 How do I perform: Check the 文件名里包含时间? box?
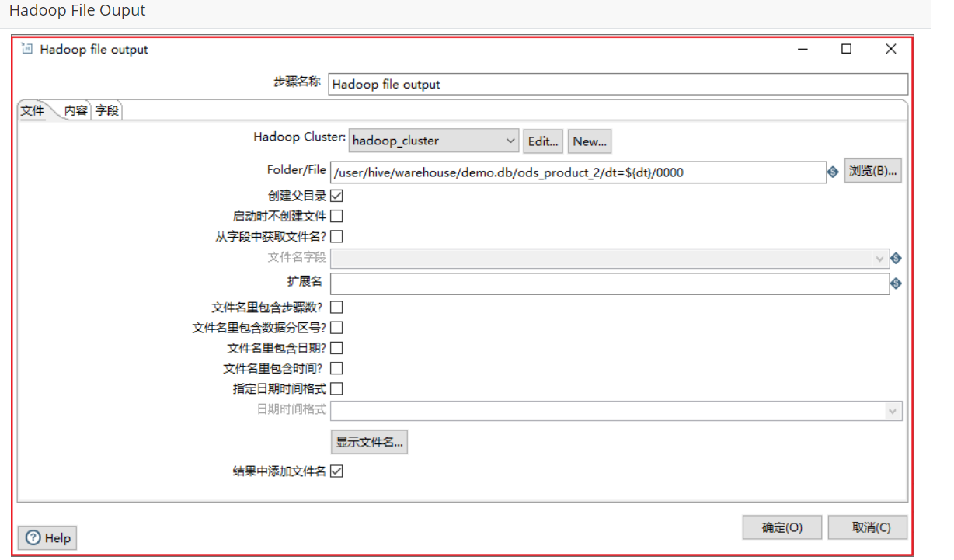pos(336,367)
